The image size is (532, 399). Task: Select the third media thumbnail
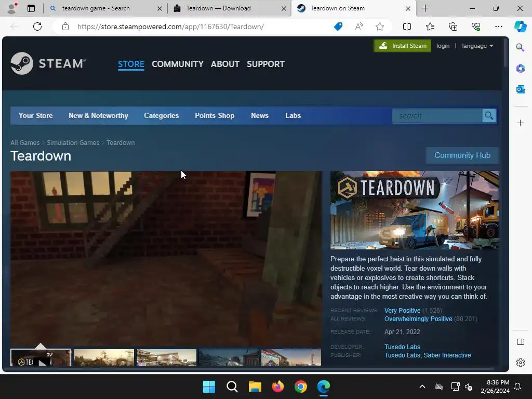pyautogui.click(x=166, y=357)
